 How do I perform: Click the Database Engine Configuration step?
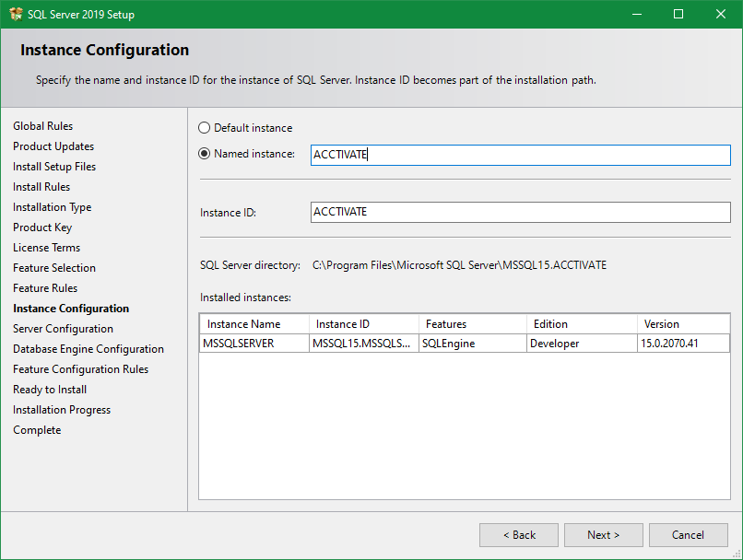88,349
